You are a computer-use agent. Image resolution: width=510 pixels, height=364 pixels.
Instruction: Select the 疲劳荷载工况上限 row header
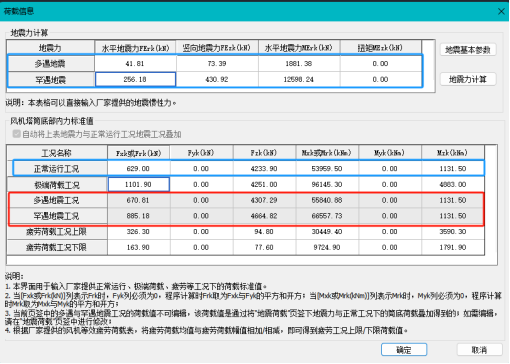[57, 232]
